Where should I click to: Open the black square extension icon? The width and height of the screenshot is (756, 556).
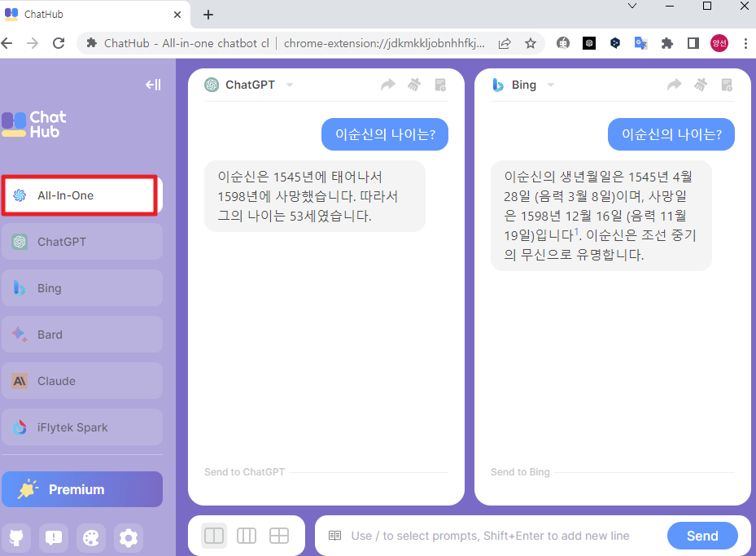[x=588, y=43]
